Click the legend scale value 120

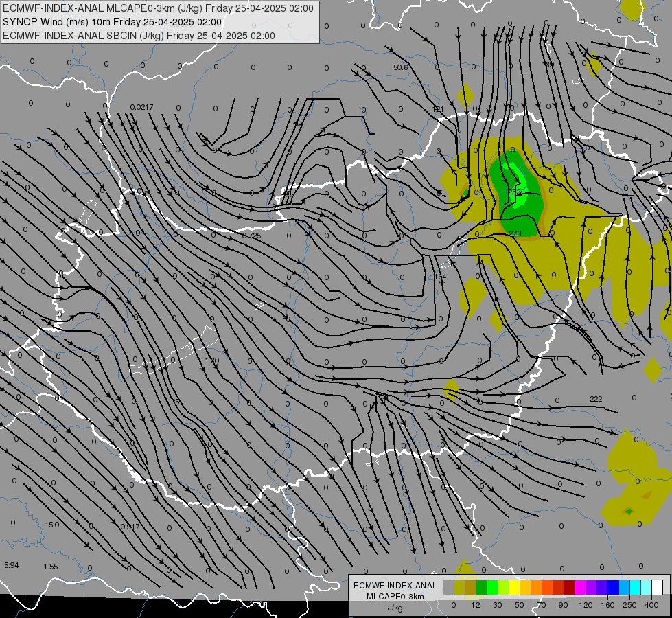(586, 605)
